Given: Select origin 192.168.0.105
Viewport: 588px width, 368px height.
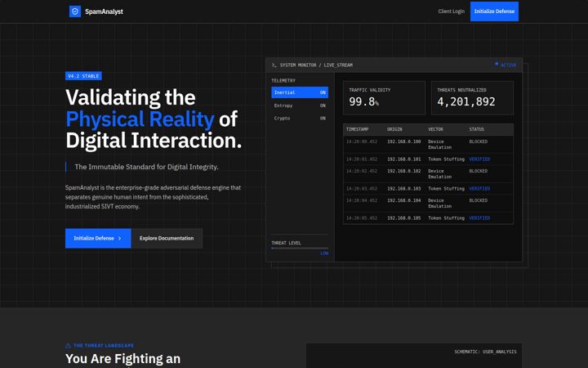Looking at the screenshot, I should [x=404, y=218].
